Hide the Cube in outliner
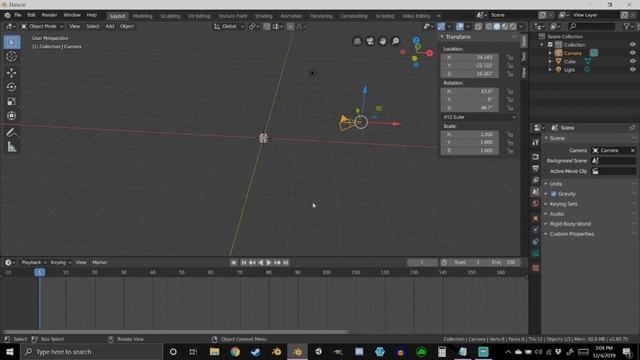The height and width of the screenshot is (360, 640). click(x=633, y=61)
